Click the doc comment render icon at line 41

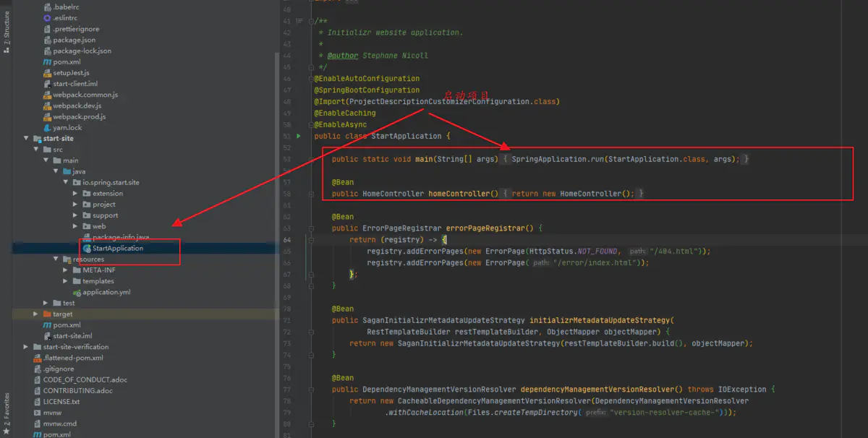pos(298,21)
